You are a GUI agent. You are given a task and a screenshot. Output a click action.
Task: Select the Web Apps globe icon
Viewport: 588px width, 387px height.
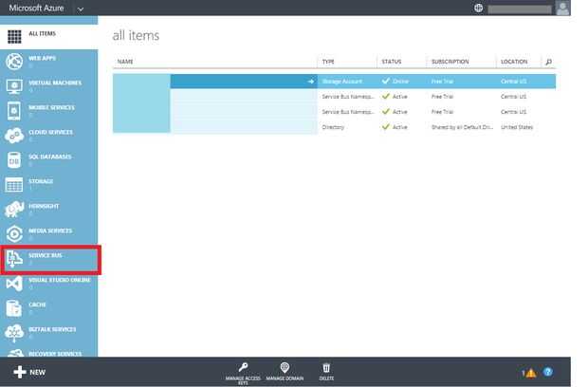pos(14,62)
